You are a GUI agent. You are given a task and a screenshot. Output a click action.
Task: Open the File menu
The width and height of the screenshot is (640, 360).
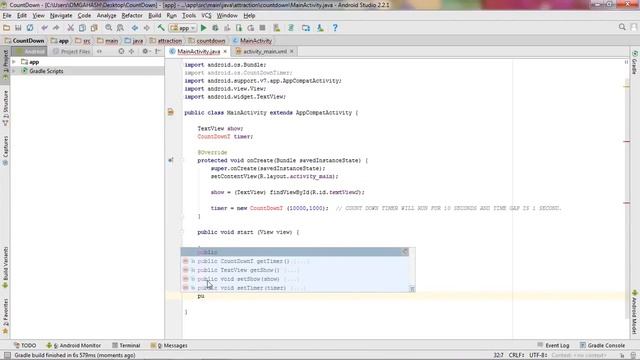coord(7,16)
